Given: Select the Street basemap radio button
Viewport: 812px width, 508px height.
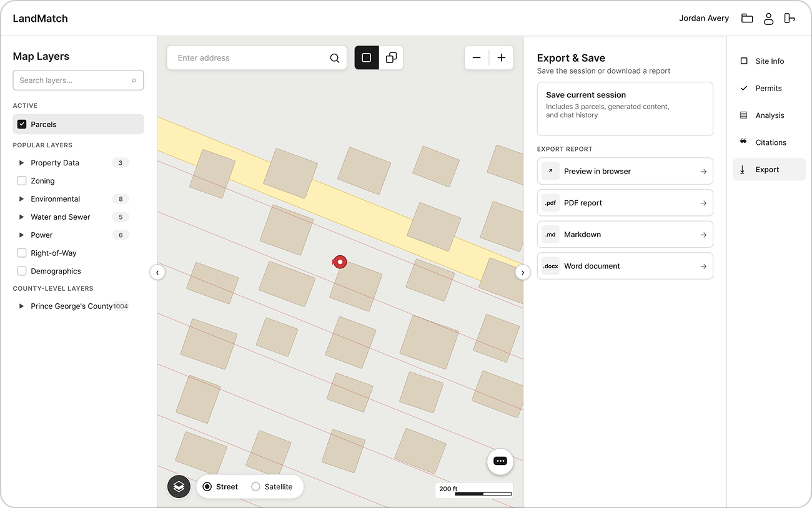Looking at the screenshot, I should pyautogui.click(x=207, y=487).
